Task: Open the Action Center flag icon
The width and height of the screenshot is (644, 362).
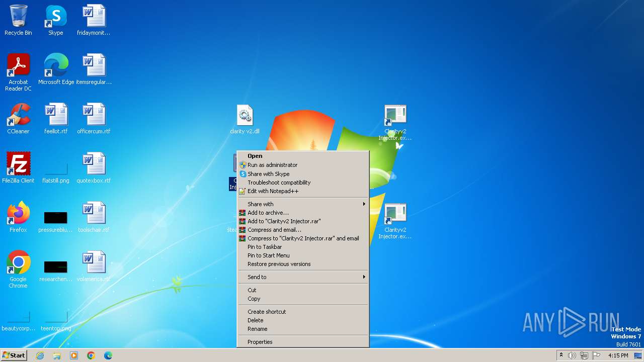Action: point(596,355)
